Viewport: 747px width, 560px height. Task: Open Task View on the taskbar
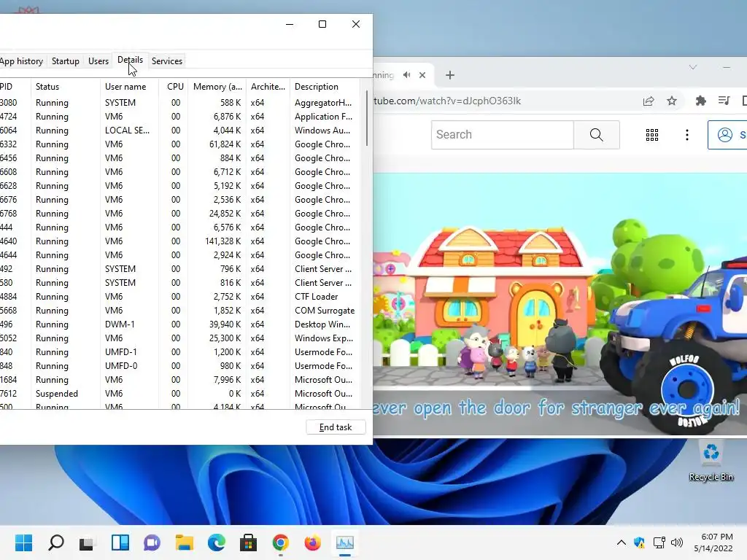coord(88,542)
